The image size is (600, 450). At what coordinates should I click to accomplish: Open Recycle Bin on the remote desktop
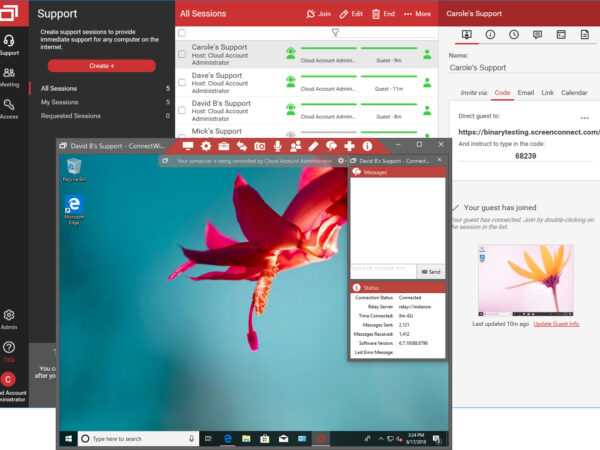click(x=74, y=170)
